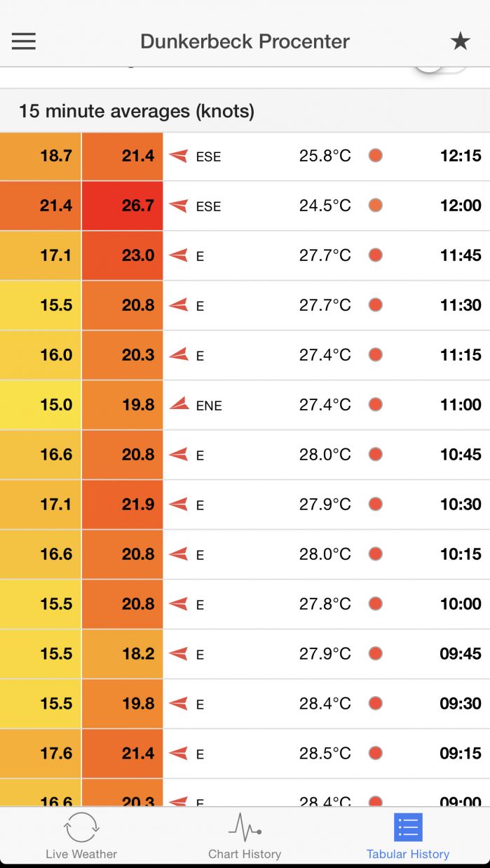Click the ENE wind direction arrow icon

179,404
